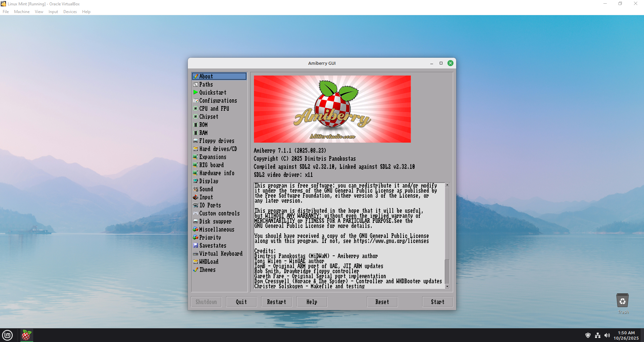Open the VirtualBox File menu
The width and height of the screenshot is (644, 342).
[x=6, y=12]
